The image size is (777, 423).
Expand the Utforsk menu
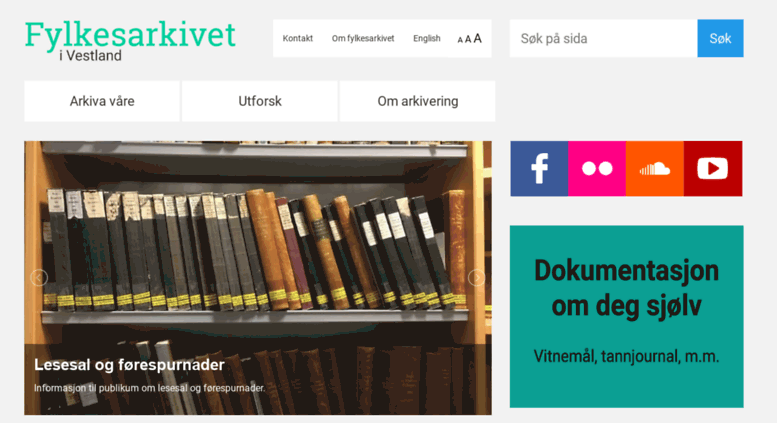click(260, 101)
